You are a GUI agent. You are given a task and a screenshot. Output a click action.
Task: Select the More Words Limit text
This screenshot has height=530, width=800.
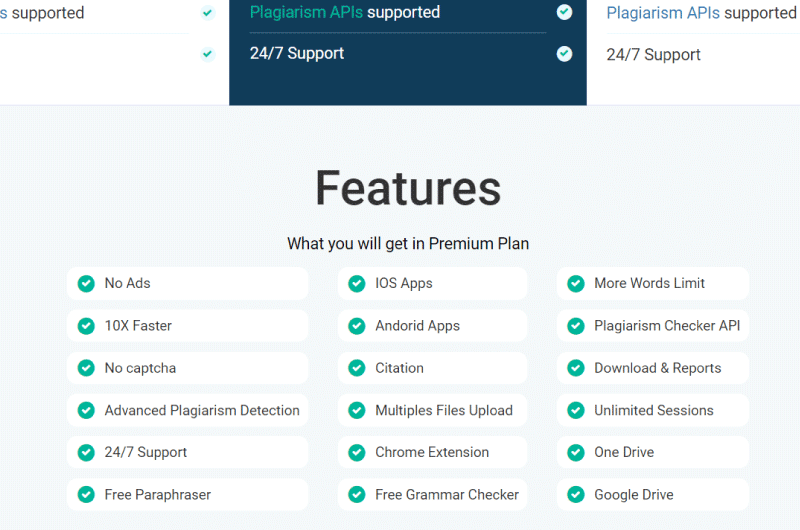pyautogui.click(x=649, y=283)
